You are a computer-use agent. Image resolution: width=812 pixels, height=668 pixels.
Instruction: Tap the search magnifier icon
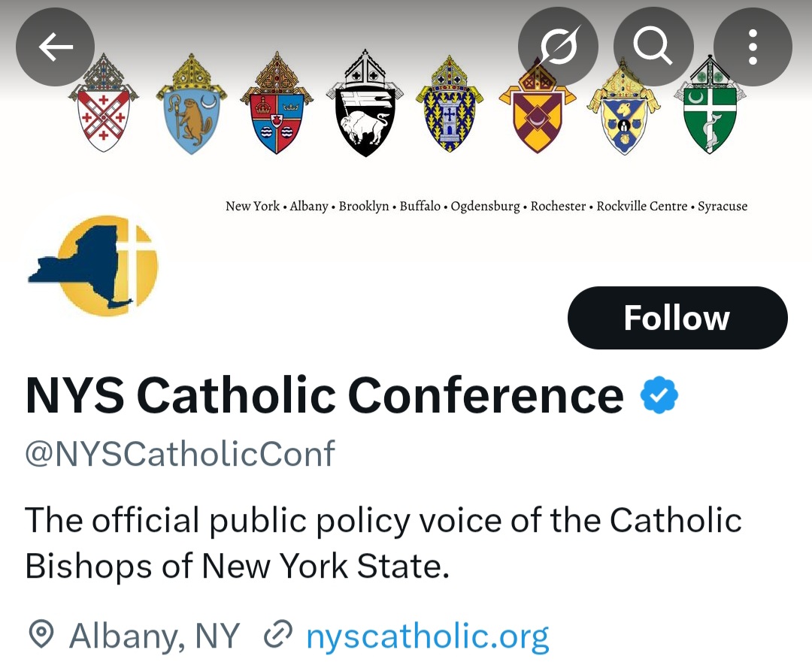[x=653, y=47]
